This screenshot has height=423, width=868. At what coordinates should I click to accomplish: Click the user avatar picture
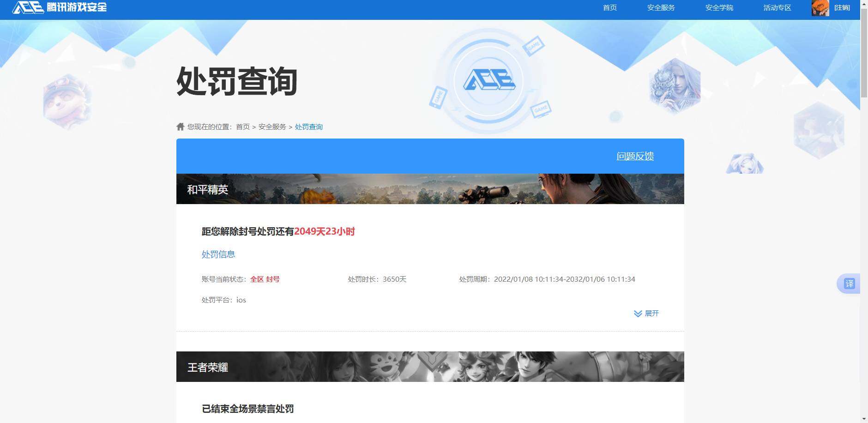[820, 8]
